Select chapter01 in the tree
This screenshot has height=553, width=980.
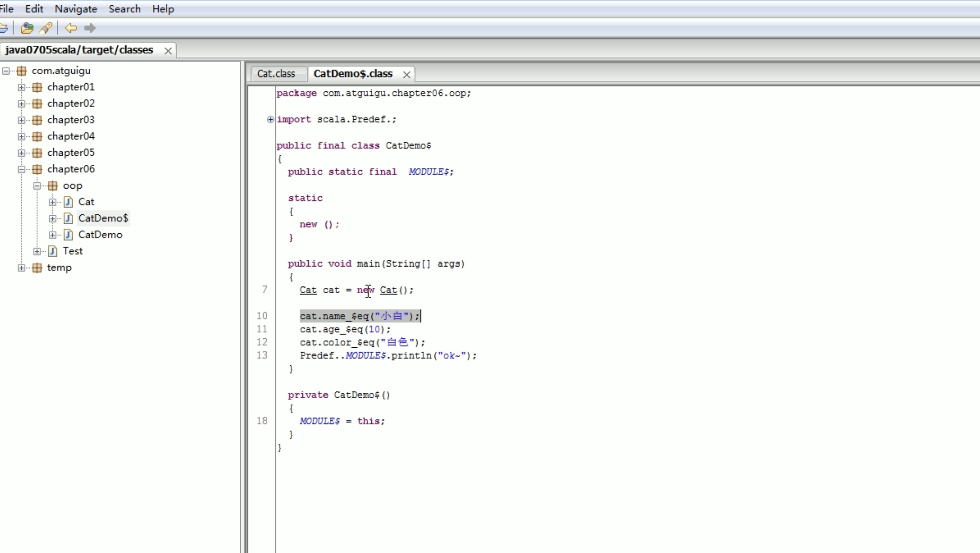[71, 87]
